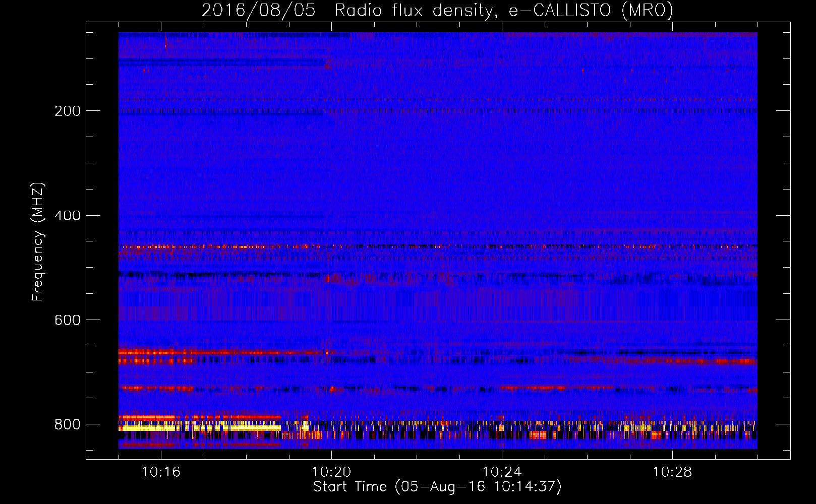Click the date '2016/08/05' in the title
816x504 pixels.
(x=259, y=10)
